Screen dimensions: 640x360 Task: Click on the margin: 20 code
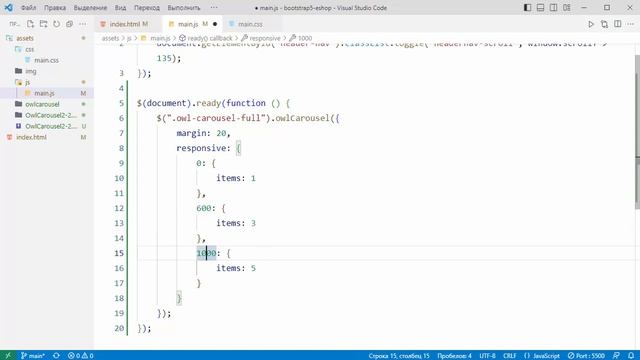[203, 133]
